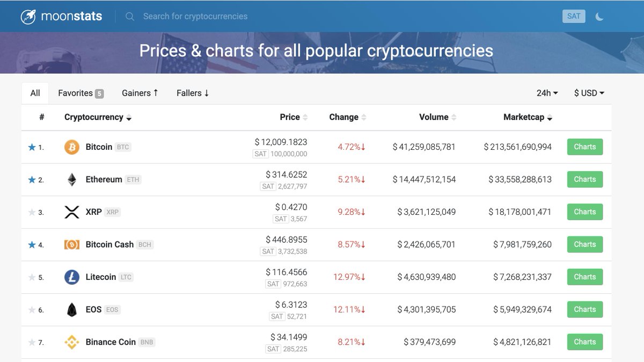
Task: Sort by Marketcap column header
Action: [x=528, y=117]
